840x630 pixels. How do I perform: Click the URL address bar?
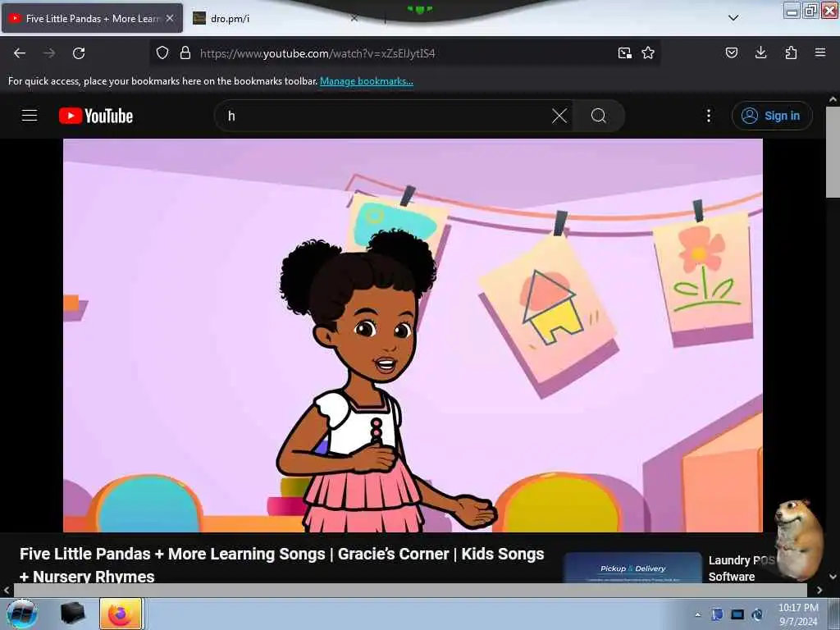tap(404, 53)
